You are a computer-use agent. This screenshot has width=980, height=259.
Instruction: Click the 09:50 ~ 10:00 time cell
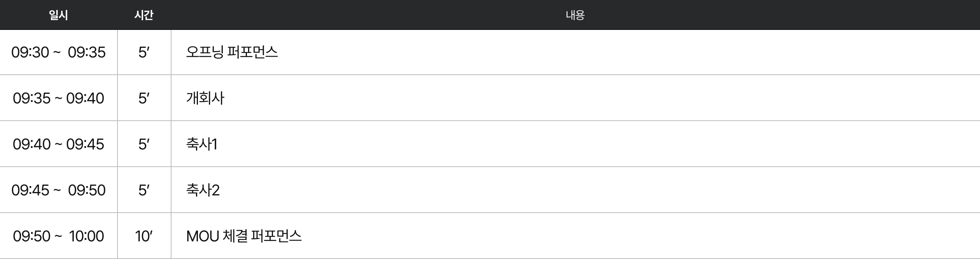[59, 236]
